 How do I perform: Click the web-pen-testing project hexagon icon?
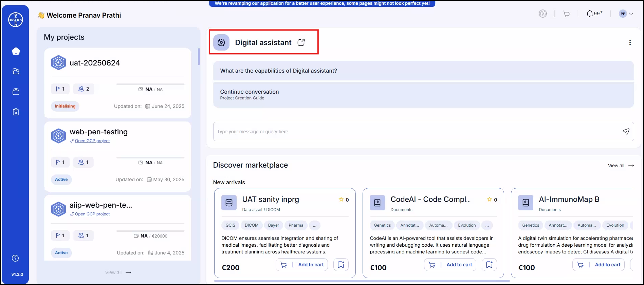point(58,136)
